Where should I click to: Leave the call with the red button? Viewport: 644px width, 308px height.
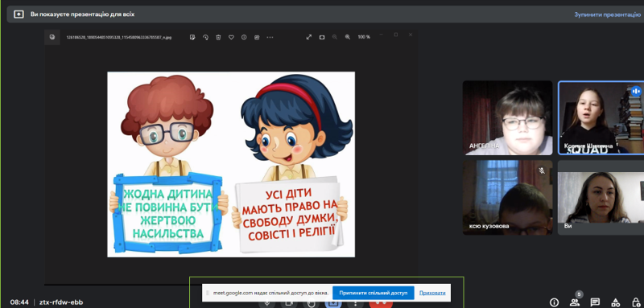point(381,304)
